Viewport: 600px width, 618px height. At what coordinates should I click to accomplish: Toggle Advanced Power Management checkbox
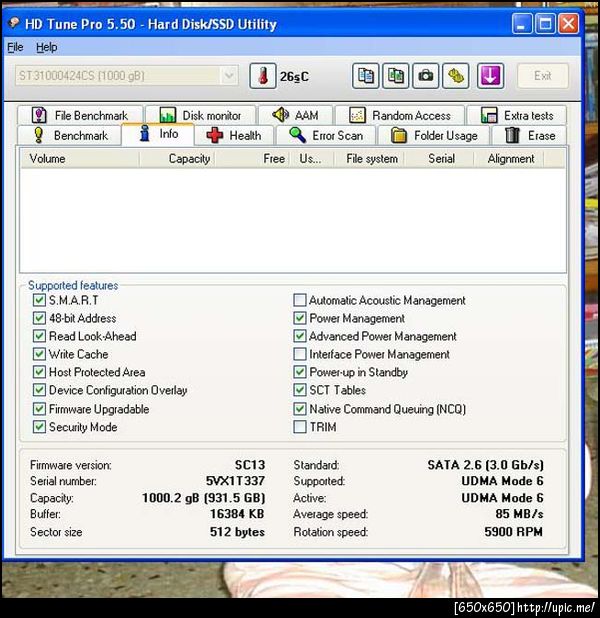[300, 336]
